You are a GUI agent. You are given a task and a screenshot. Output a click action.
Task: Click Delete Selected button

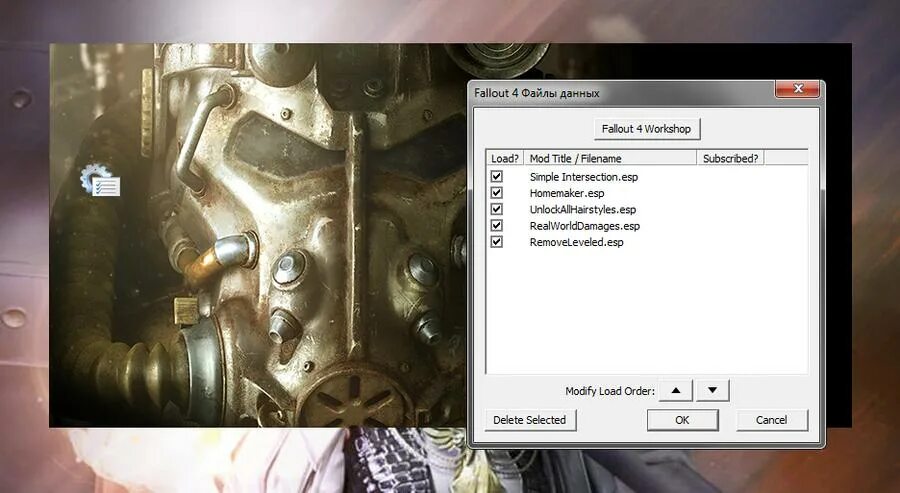pyautogui.click(x=530, y=420)
